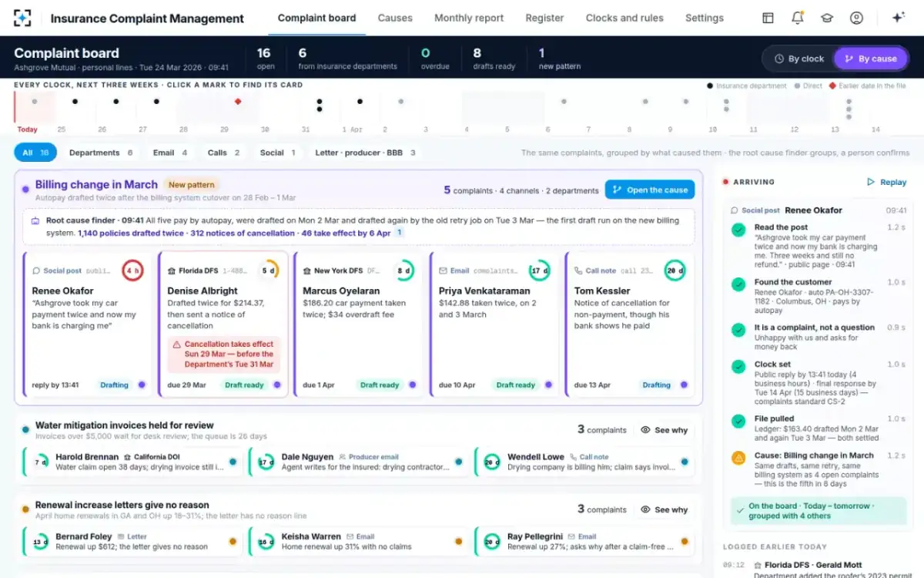Click the purple cause dot on Denise Albright card
The image size is (924, 578).
(277, 385)
